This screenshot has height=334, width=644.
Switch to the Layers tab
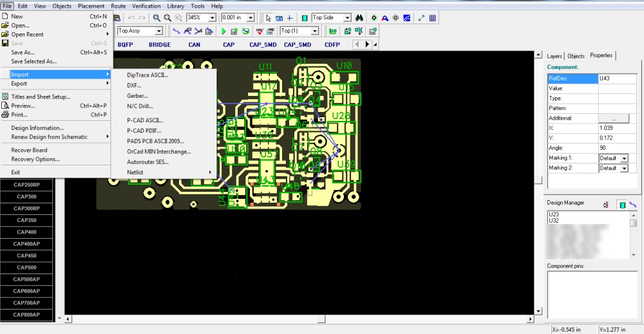click(554, 56)
